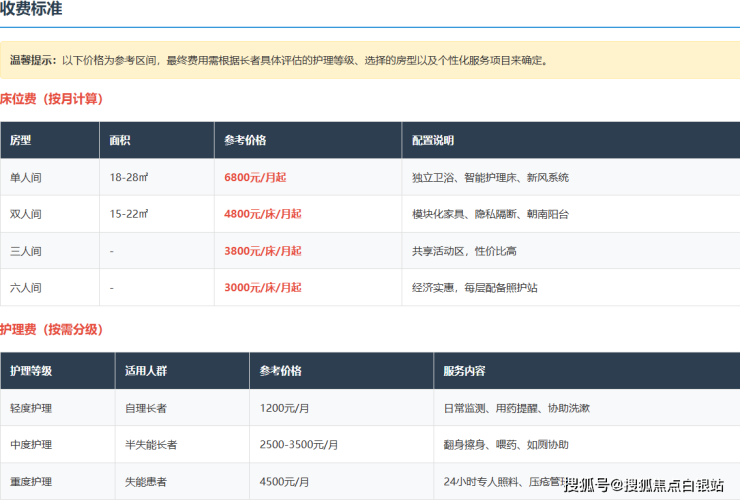Click the 失能患者 cell in 重度护理 row
The image size is (740, 501).
[x=146, y=481]
